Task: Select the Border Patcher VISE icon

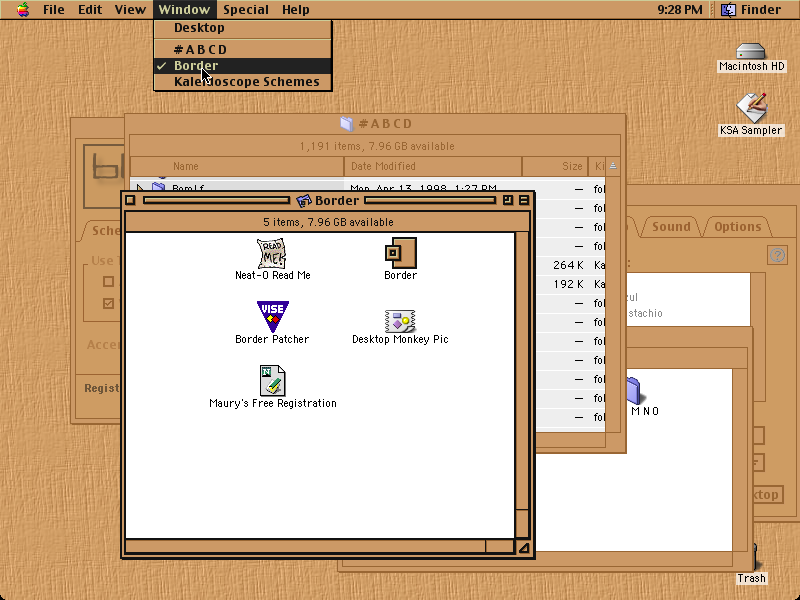Action: [x=272, y=317]
